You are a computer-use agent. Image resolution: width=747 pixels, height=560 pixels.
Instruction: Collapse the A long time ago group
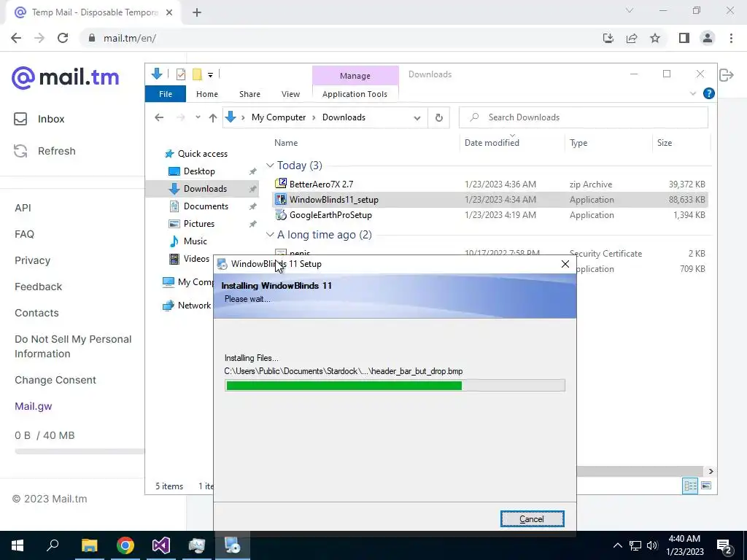pyautogui.click(x=270, y=235)
